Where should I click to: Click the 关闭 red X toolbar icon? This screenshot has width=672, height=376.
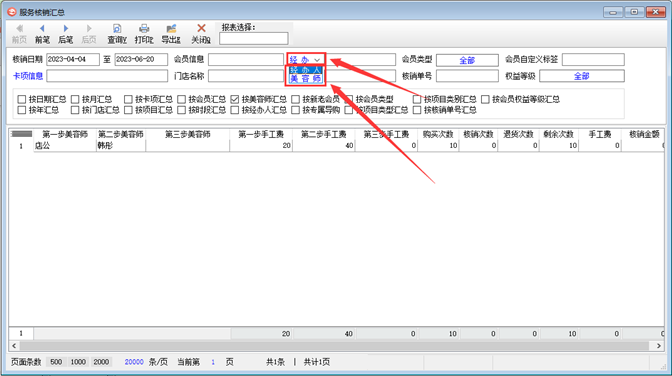click(x=201, y=28)
